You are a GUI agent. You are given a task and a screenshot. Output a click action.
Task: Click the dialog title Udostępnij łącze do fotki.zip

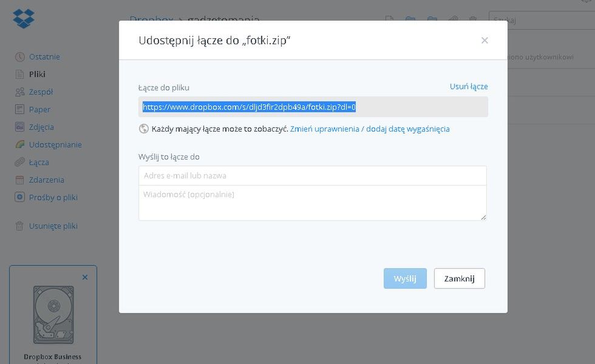(x=214, y=40)
